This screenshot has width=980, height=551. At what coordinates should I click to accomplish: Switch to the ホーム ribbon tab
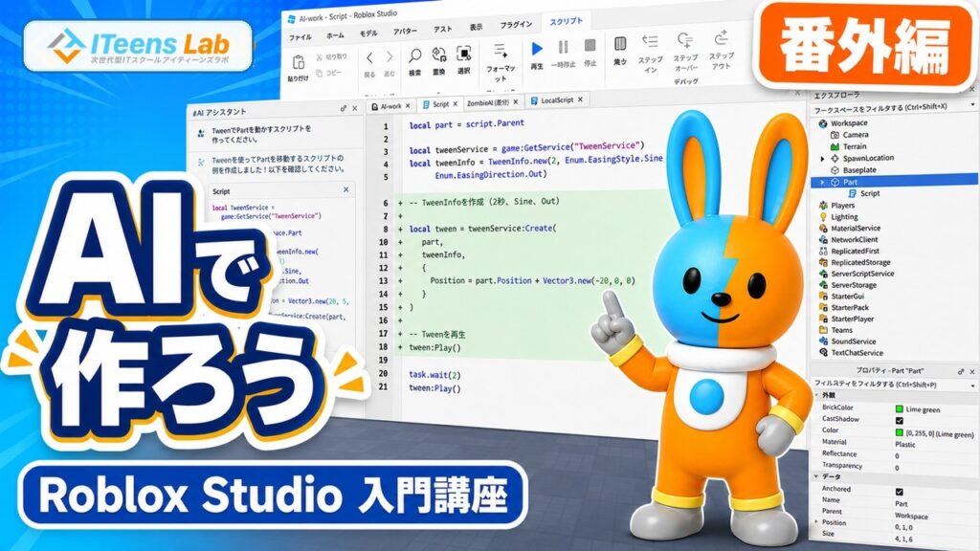335,35
